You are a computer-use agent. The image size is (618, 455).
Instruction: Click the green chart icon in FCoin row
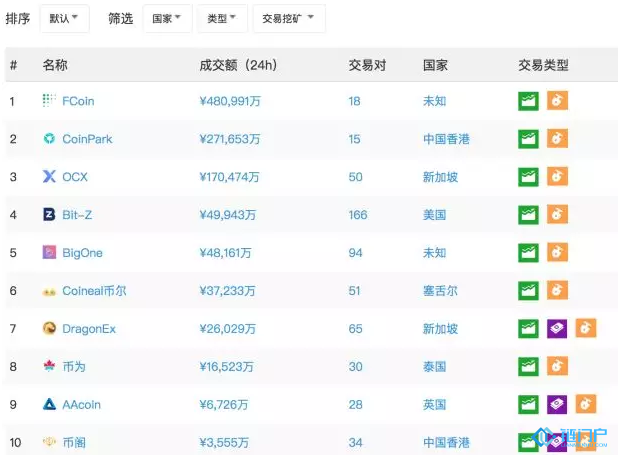[528, 101]
